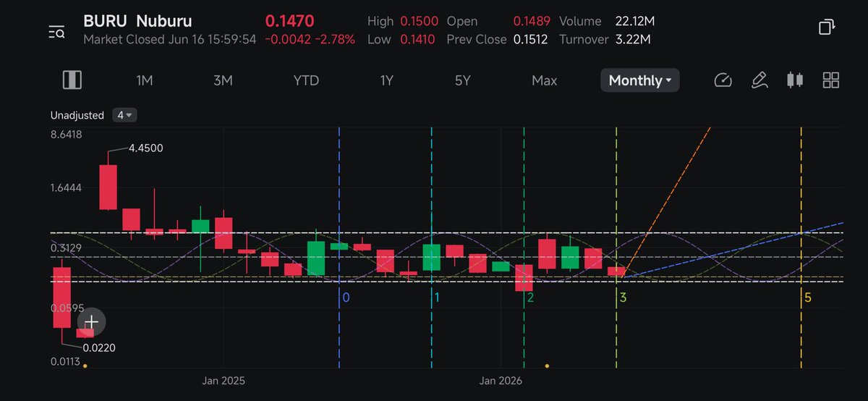Open the four-square grid layout icon
868x401 pixels.
(831, 80)
